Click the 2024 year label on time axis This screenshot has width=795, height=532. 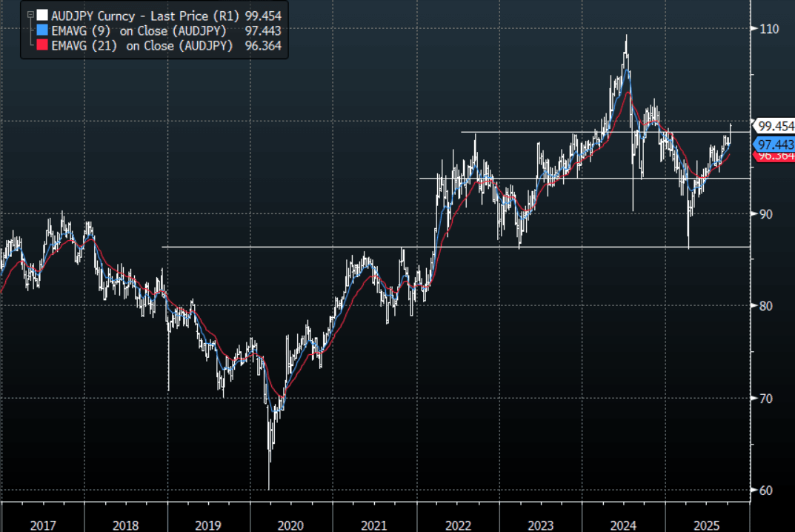[623, 525]
